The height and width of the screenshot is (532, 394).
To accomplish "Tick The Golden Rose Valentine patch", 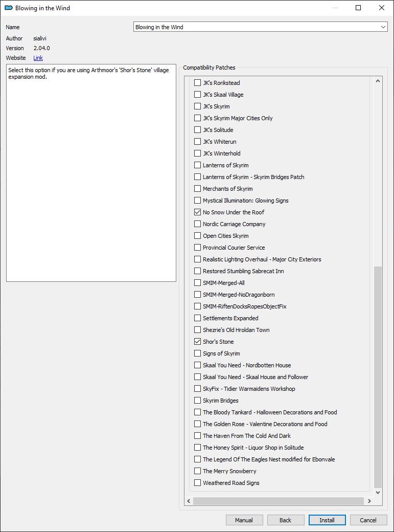I will (x=197, y=424).
